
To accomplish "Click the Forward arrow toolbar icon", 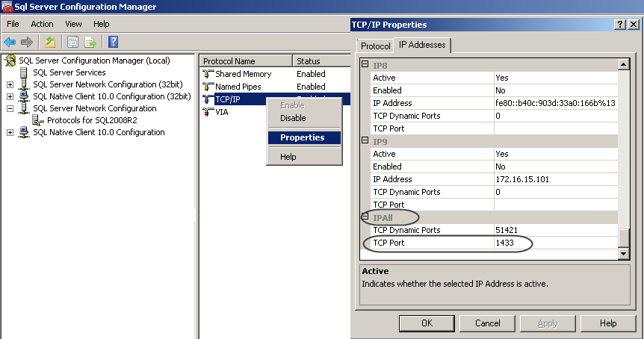I will tap(27, 42).
